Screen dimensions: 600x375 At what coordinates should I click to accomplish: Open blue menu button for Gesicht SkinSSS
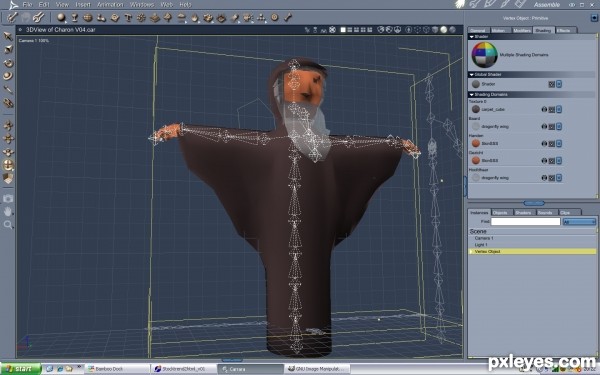point(559,161)
